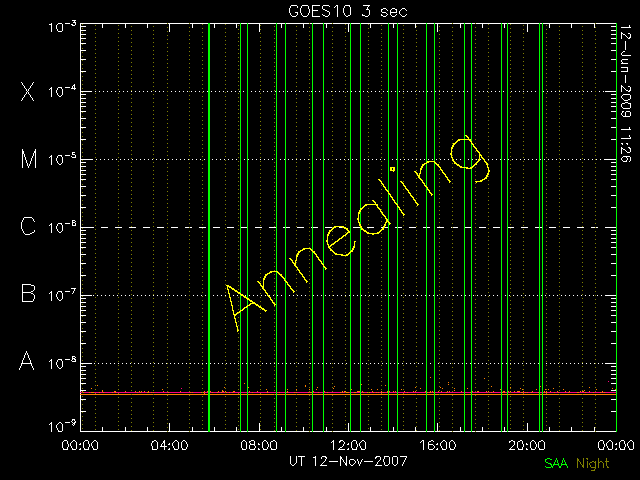Click the 10⁻³ y-axis tick label
The image size is (640, 480).
click(x=62, y=27)
